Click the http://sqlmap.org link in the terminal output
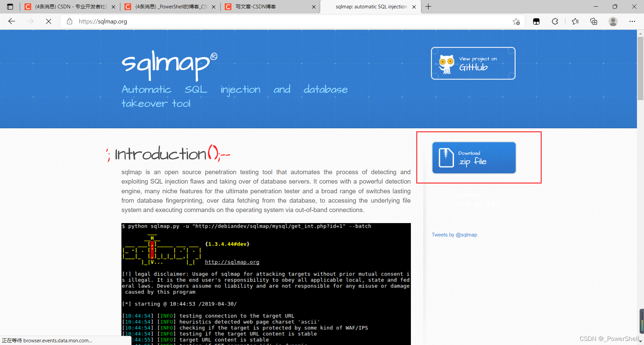This screenshot has height=345, width=644. 232,262
